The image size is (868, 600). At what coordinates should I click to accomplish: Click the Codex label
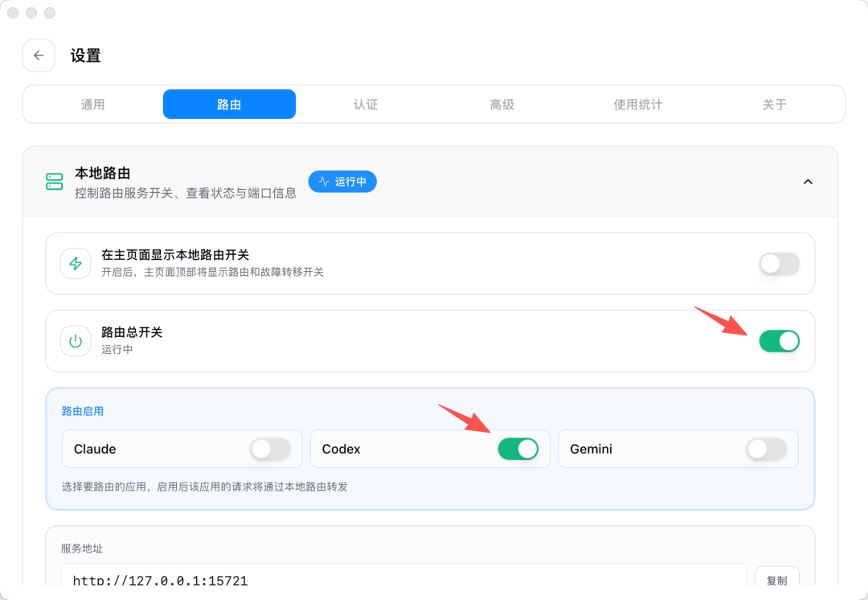(x=341, y=450)
